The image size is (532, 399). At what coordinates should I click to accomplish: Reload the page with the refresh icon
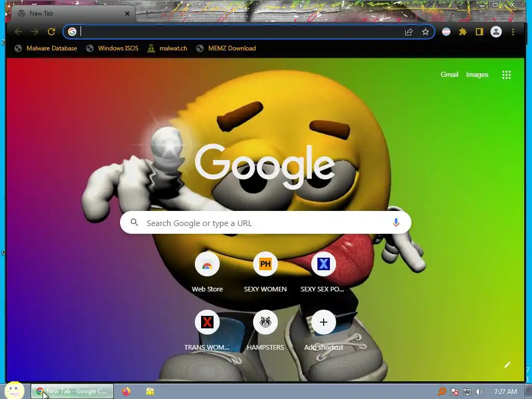click(51, 32)
